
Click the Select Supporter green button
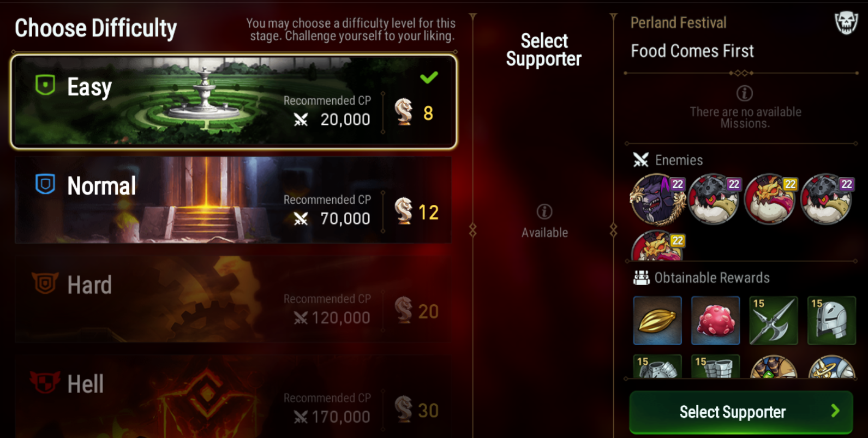click(x=741, y=412)
